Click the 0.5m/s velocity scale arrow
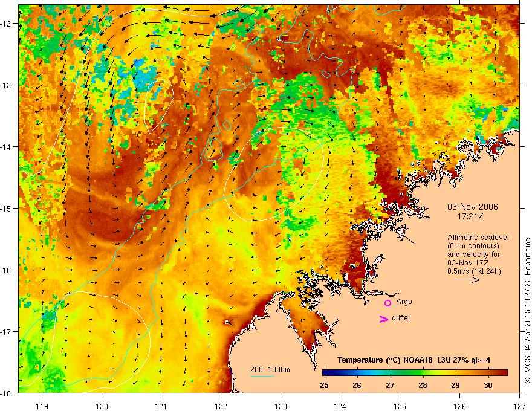This screenshot has height=411, width=532. coord(467,280)
